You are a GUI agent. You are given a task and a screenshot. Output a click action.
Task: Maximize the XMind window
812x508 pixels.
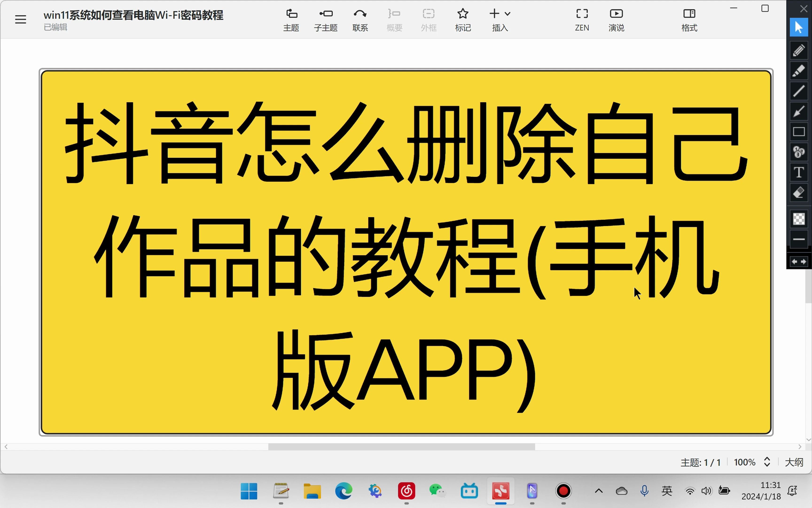(765, 8)
